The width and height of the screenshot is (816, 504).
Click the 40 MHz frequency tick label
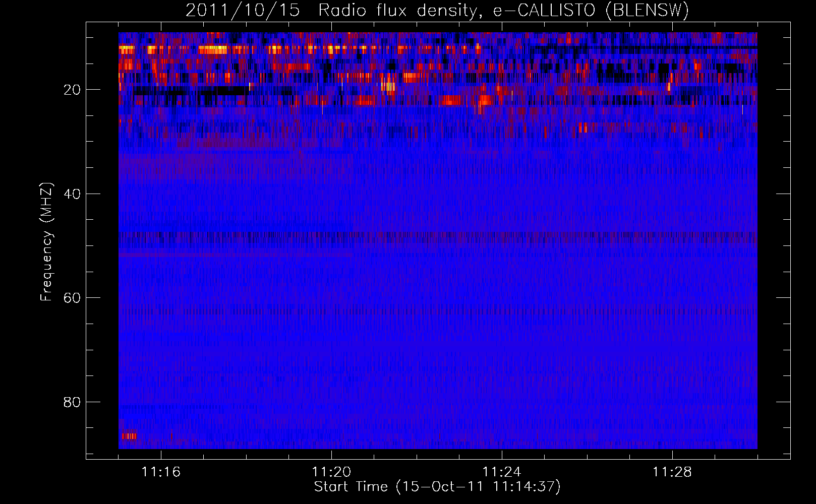73,194
